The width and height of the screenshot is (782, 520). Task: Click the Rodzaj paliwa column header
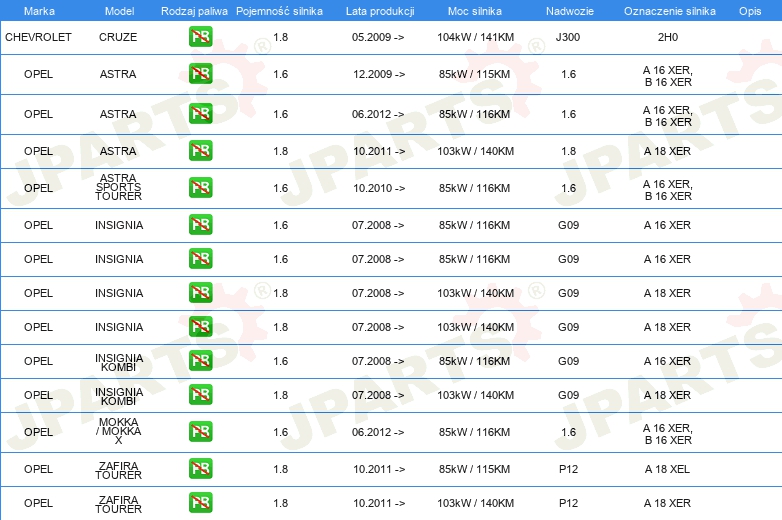(x=194, y=11)
